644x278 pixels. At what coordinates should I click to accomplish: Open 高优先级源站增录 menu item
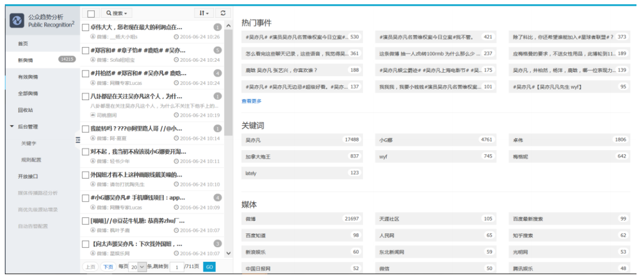pyautogui.click(x=38, y=210)
